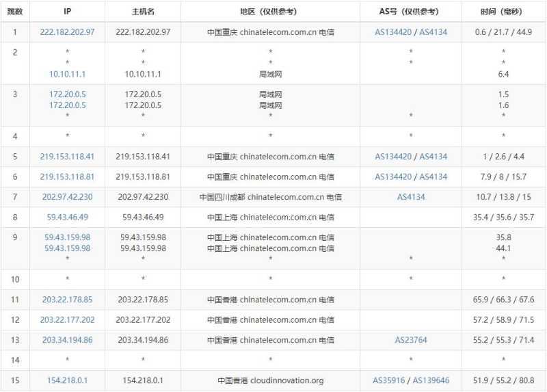This screenshot has width=547, height=392.
Task: Open AS4134 link in hop 6 row
Action: coord(433,177)
